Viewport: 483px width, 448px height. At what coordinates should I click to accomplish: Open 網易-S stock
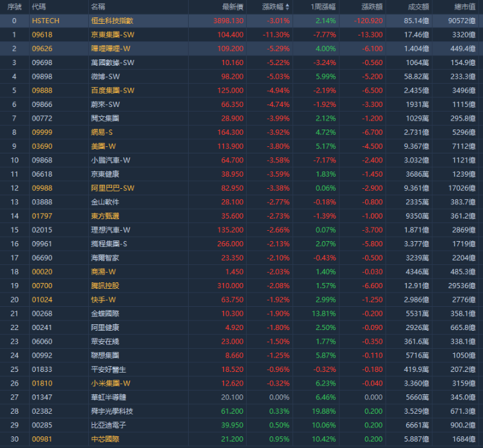[102, 132]
